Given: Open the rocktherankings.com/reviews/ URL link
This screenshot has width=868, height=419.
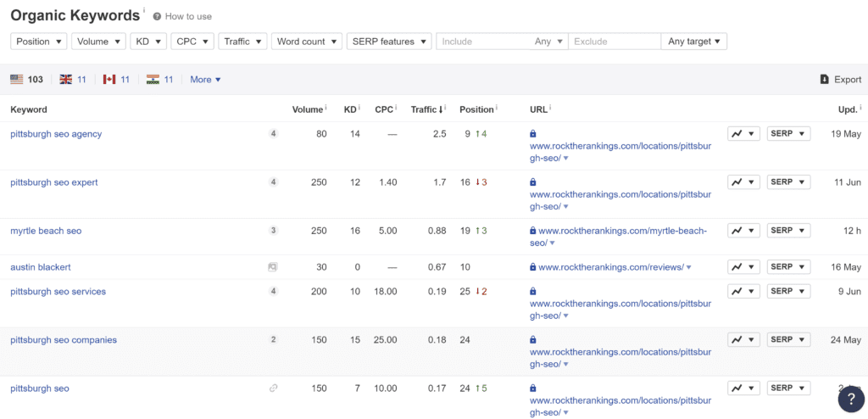Looking at the screenshot, I should [x=611, y=267].
